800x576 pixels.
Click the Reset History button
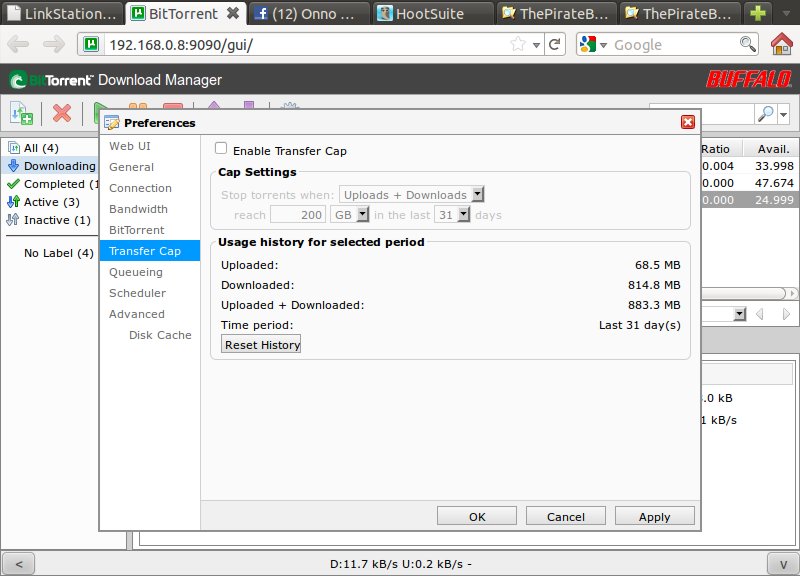point(261,344)
